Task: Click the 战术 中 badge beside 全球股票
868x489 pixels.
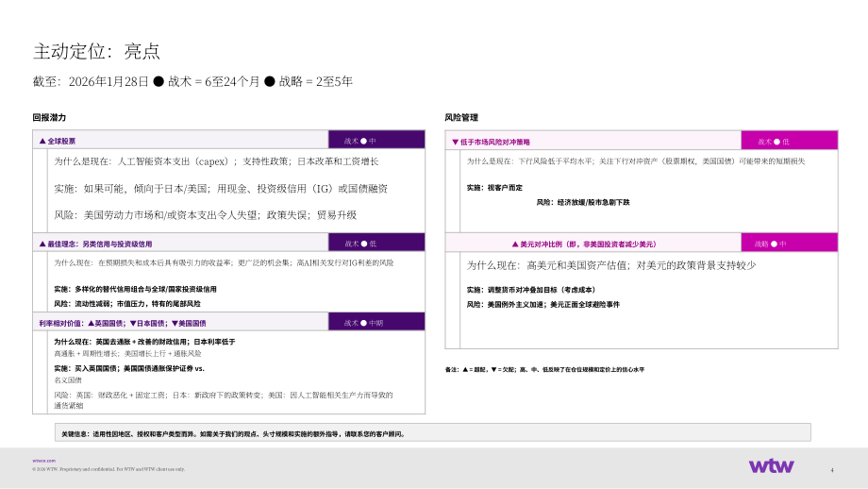Action: [x=376, y=140]
